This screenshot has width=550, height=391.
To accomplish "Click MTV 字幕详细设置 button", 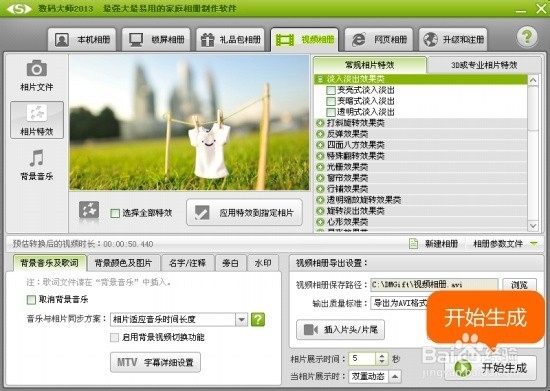I will coord(155,362).
